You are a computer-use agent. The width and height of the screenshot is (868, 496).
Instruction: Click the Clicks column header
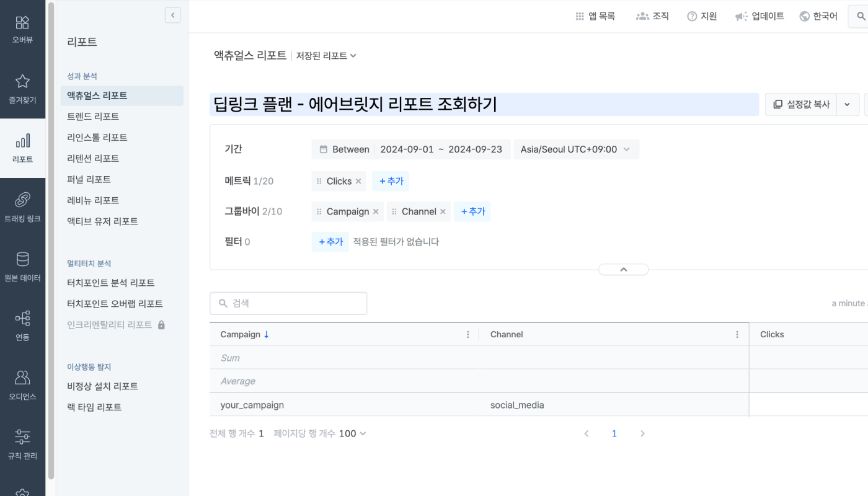pyautogui.click(x=772, y=334)
